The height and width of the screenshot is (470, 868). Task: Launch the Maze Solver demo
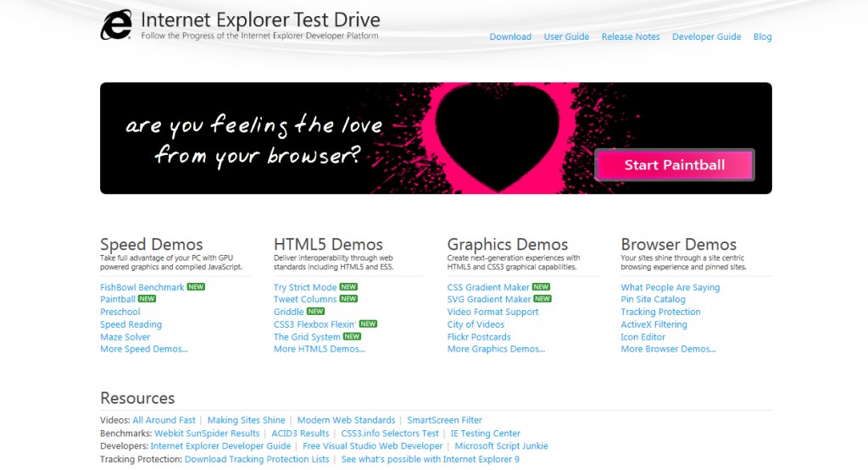pyautogui.click(x=125, y=337)
